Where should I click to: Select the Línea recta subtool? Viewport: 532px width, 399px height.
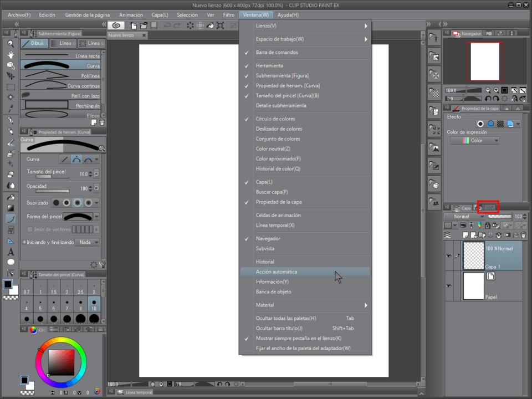point(61,55)
